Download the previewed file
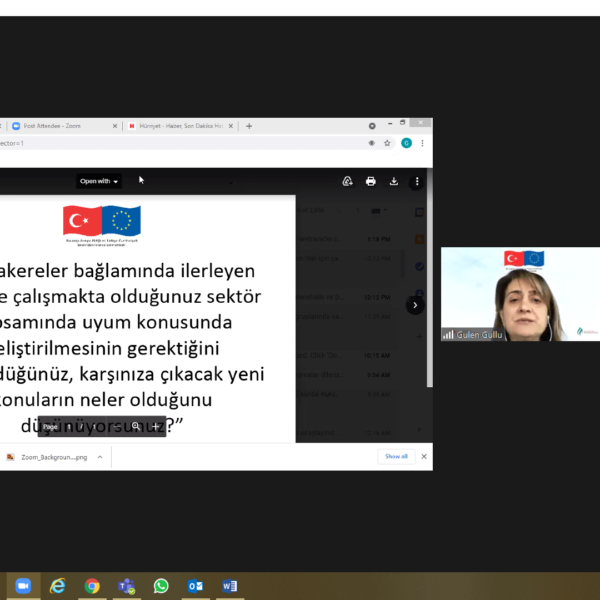Screen dimensions: 600x600 coord(393,181)
